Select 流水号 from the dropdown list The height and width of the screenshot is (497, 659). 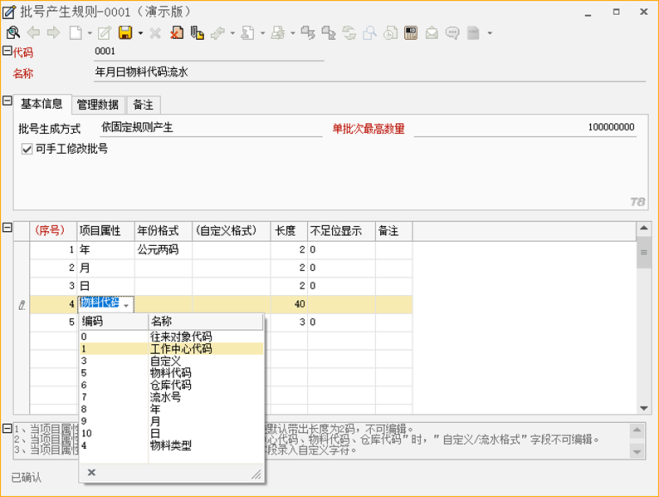click(x=165, y=397)
